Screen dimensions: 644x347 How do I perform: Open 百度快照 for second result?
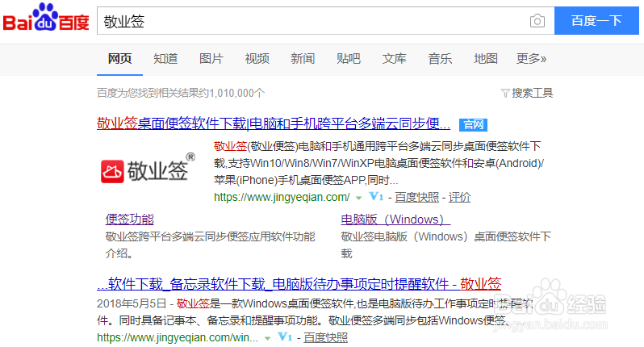(x=326, y=337)
